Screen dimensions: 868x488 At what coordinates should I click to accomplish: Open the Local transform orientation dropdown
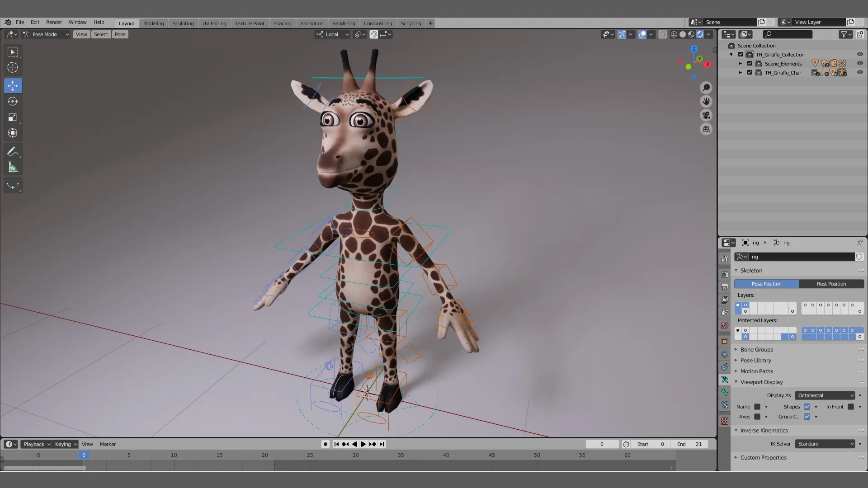[x=332, y=34]
